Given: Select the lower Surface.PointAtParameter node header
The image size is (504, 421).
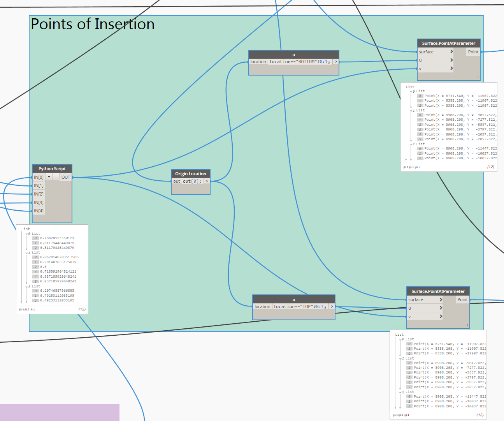Looking at the screenshot, I should (x=438, y=291).
